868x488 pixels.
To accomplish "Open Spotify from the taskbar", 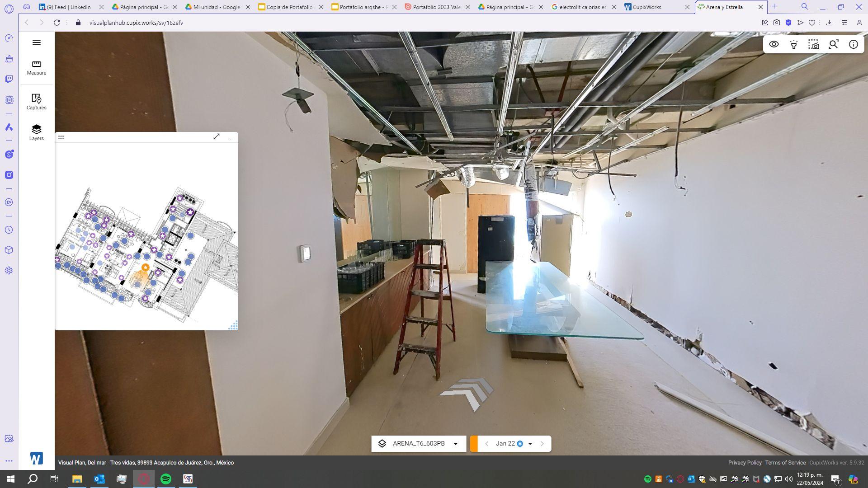I will tap(166, 479).
